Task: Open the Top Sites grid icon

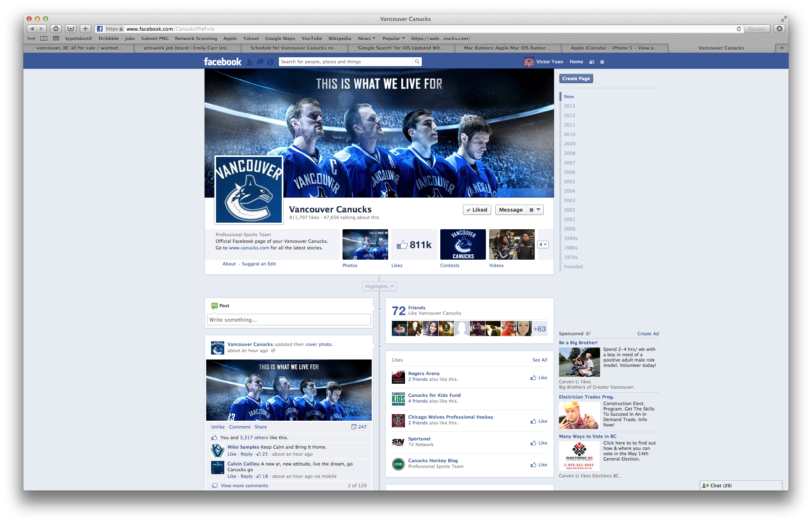Action: [56, 39]
